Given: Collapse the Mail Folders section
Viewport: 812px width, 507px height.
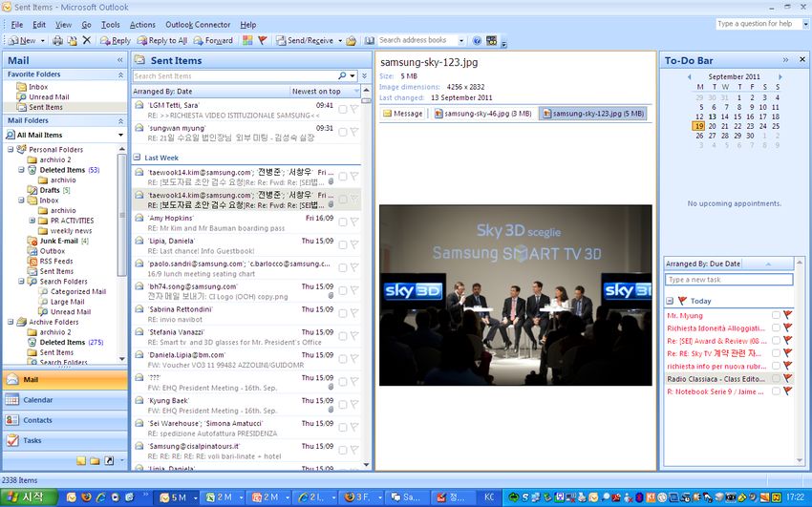Looking at the screenshot, I should click(x=120, y=121).
